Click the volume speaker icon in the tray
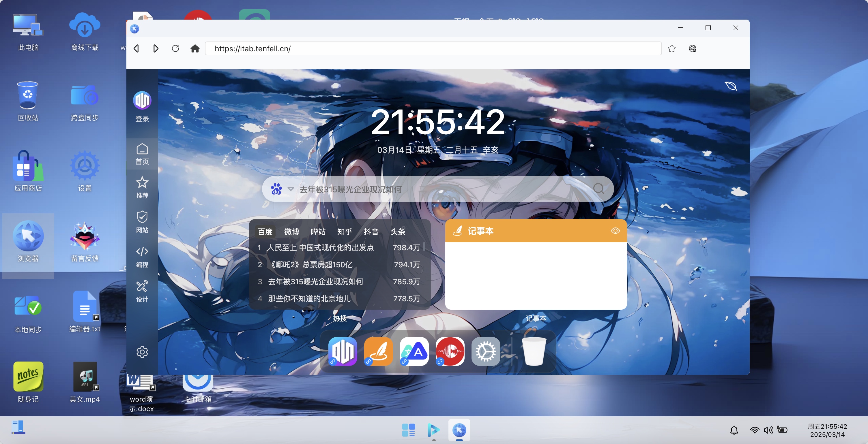This screenshot has height=444, width=868. click(x=768, y=430)
